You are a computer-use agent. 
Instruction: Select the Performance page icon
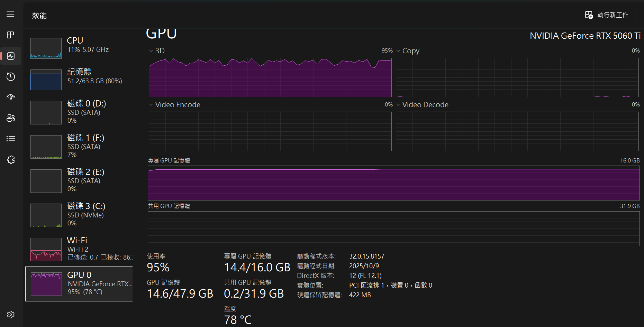[11, 56]
